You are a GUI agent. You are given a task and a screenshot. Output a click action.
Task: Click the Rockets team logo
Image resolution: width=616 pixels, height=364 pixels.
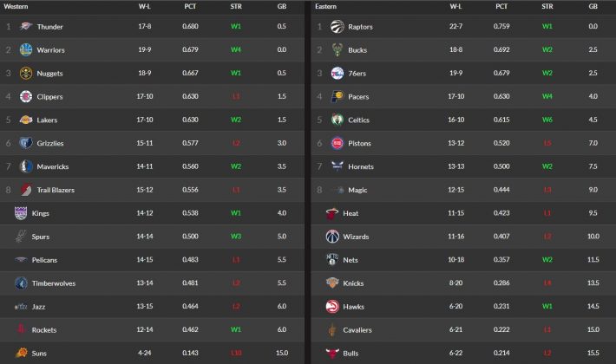click(x=22, y=329)
